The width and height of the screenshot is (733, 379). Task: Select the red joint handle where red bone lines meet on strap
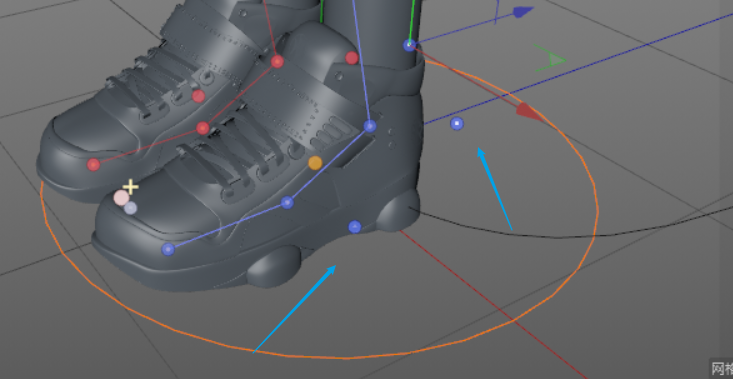[277, 61]
